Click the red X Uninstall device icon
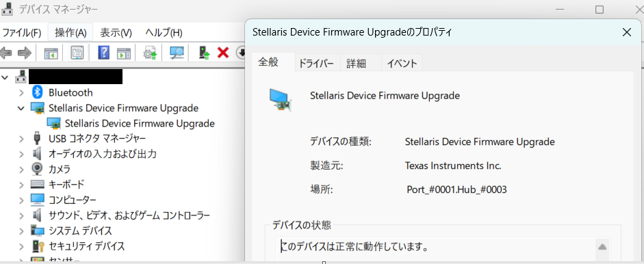The image size is (644, 264). click(223, 53)
